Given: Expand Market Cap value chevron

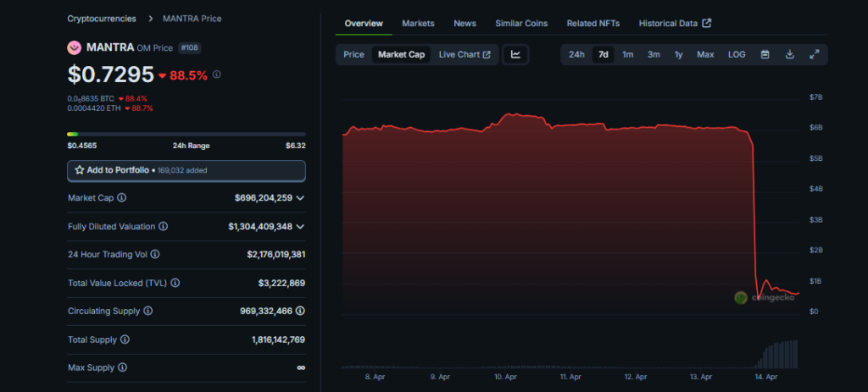Looking at the screenshot, I should 300,198.
